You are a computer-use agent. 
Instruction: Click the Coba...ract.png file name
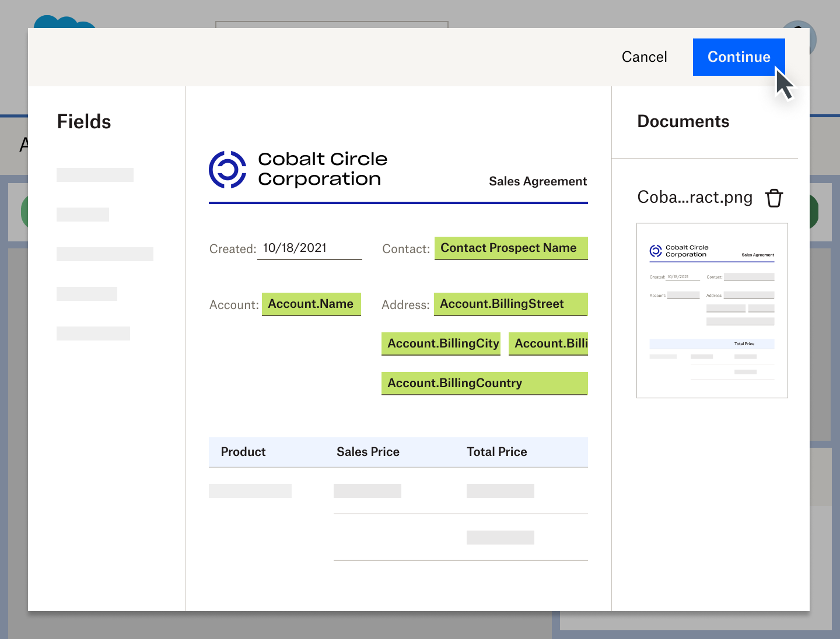[694, 198]
